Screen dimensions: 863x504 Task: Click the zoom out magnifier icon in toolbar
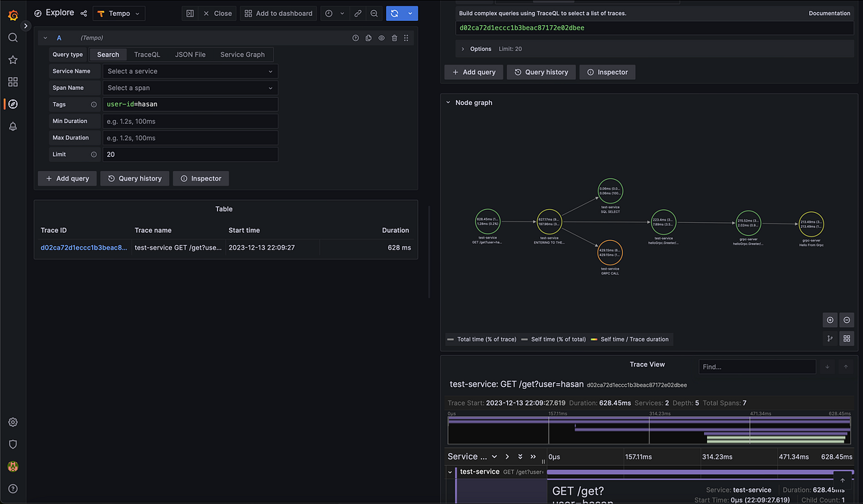(375, 13)
